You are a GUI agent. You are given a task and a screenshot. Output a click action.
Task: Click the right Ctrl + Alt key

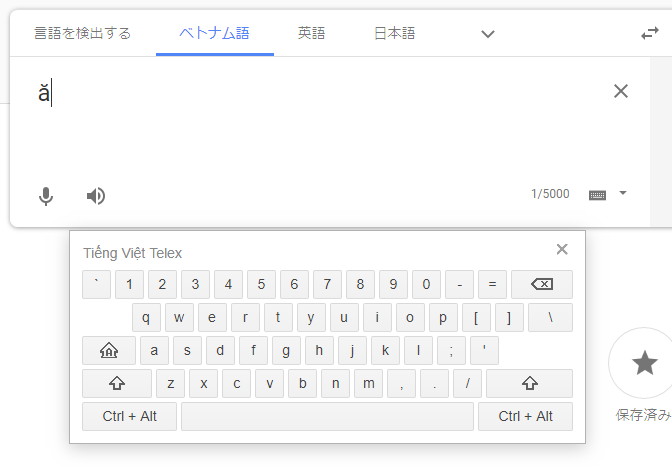[525, 416]
